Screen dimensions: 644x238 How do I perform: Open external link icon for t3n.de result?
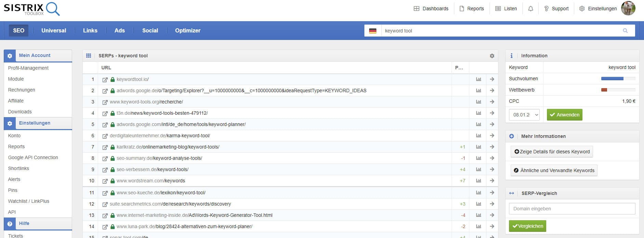coord(105,113)
